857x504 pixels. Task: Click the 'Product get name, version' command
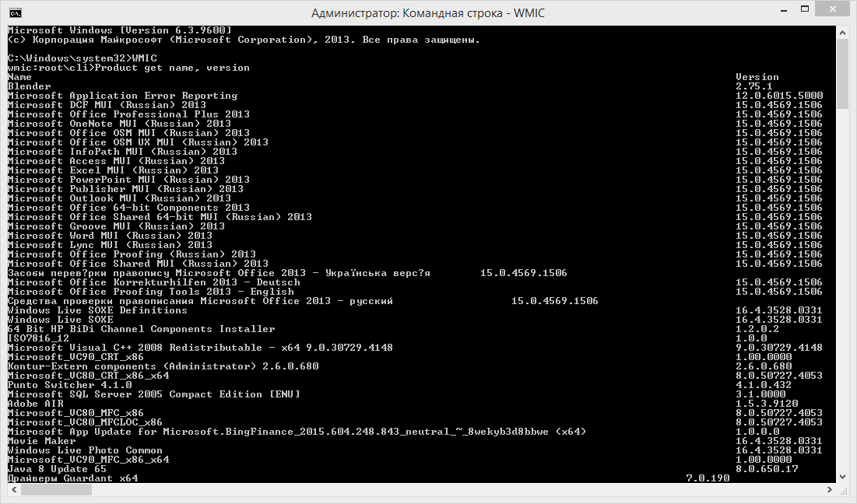pyautogui.click(x=172, y=68)
